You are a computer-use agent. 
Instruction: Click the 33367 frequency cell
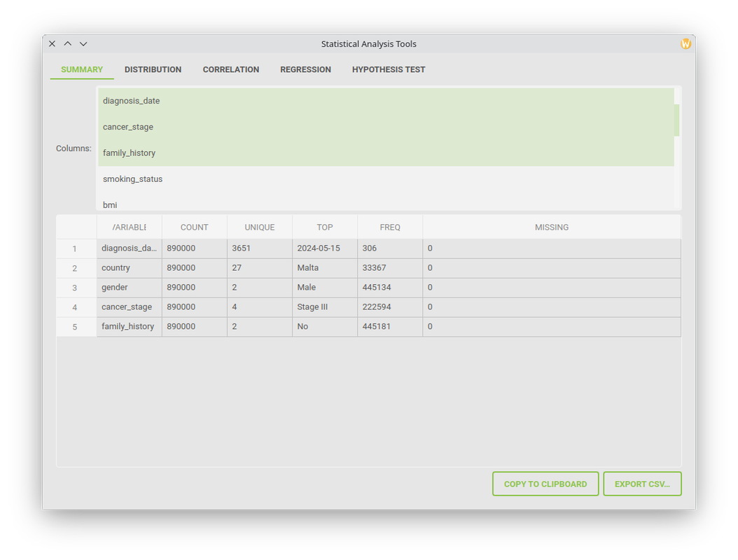(x=390, y=268)
